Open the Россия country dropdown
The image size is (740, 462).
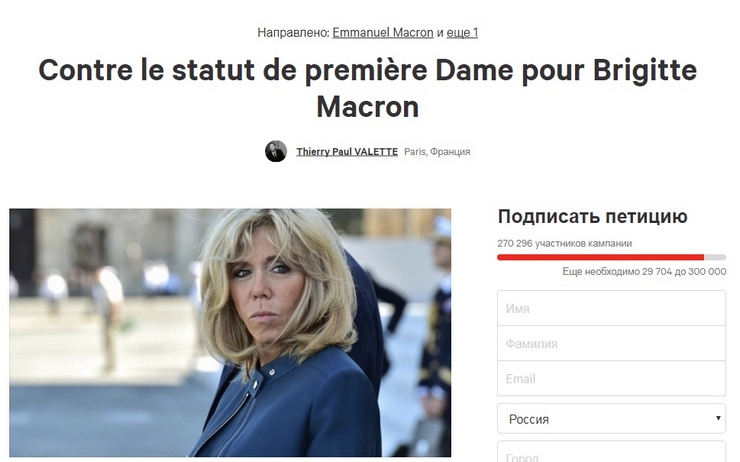pos(611,419)
